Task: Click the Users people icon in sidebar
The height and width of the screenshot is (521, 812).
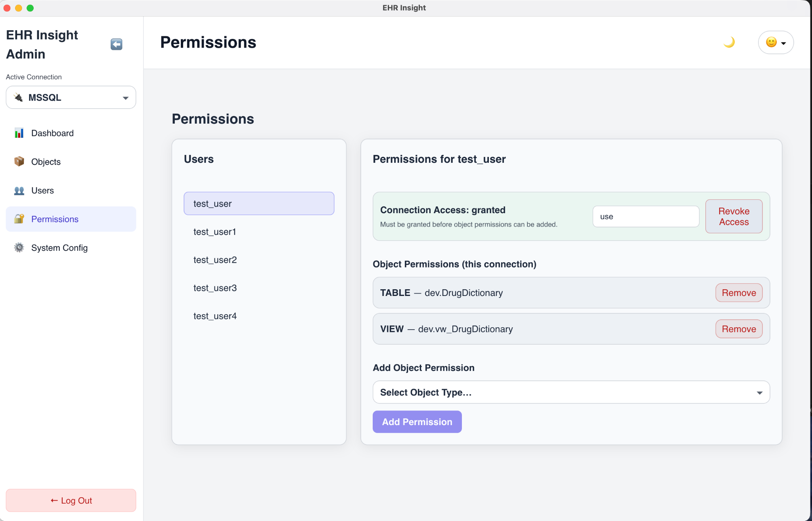Action: tap(19, 190)
